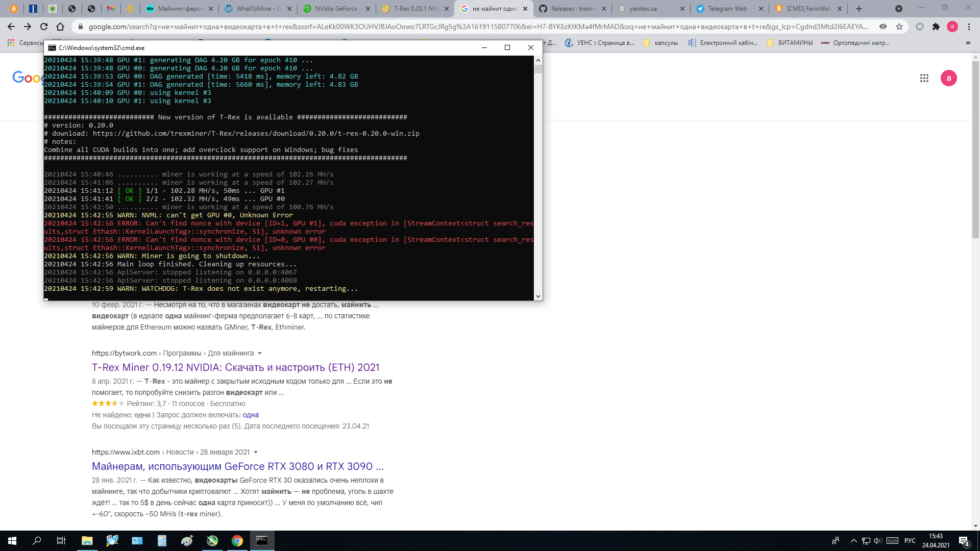Close the yandex.ua tab
This screenshot has width=980, height=551.
point(683,9)
